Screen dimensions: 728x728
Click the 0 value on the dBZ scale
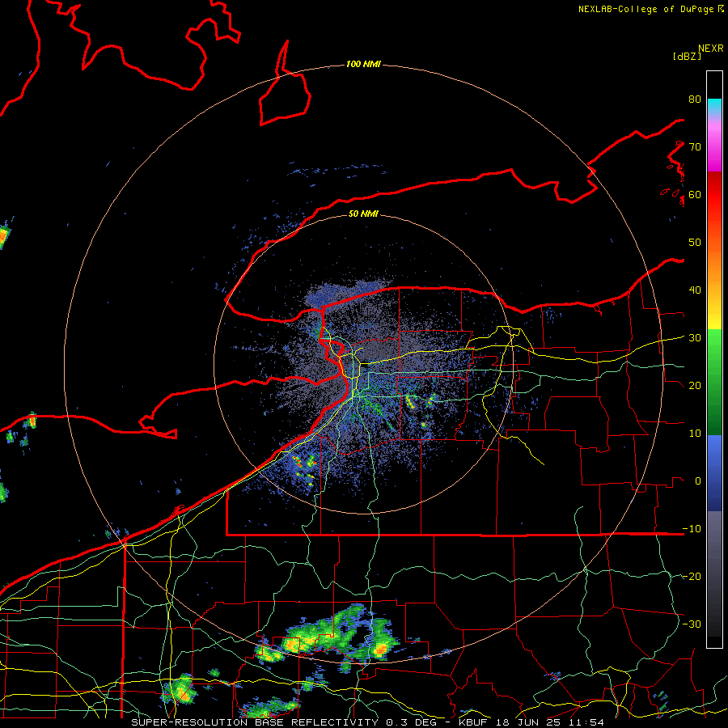[698, 481]
